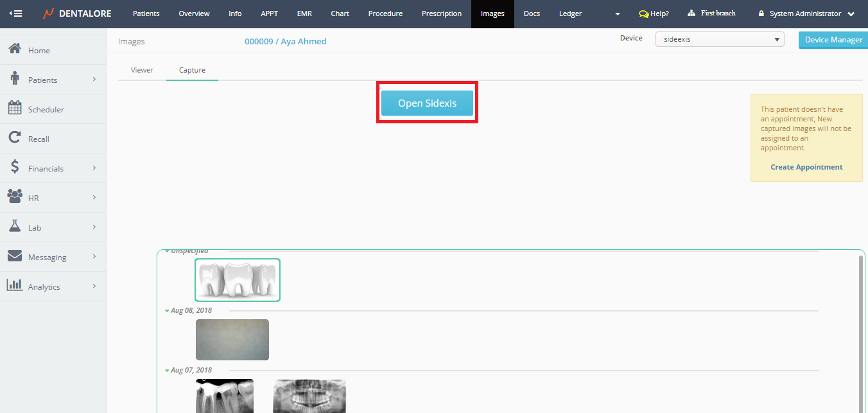Collapse the Aug 08, 2018 image group
Image resolution: width=868 pixels, height=413 pixels.
(167, 311)
